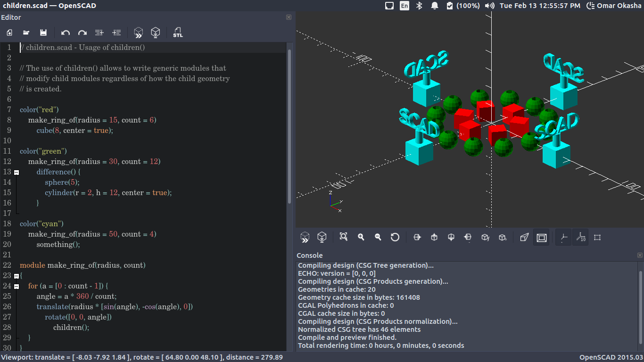Click Preview in the viewport toolbar
Screen dimensions: 644x362
click(x=305, y=237)
